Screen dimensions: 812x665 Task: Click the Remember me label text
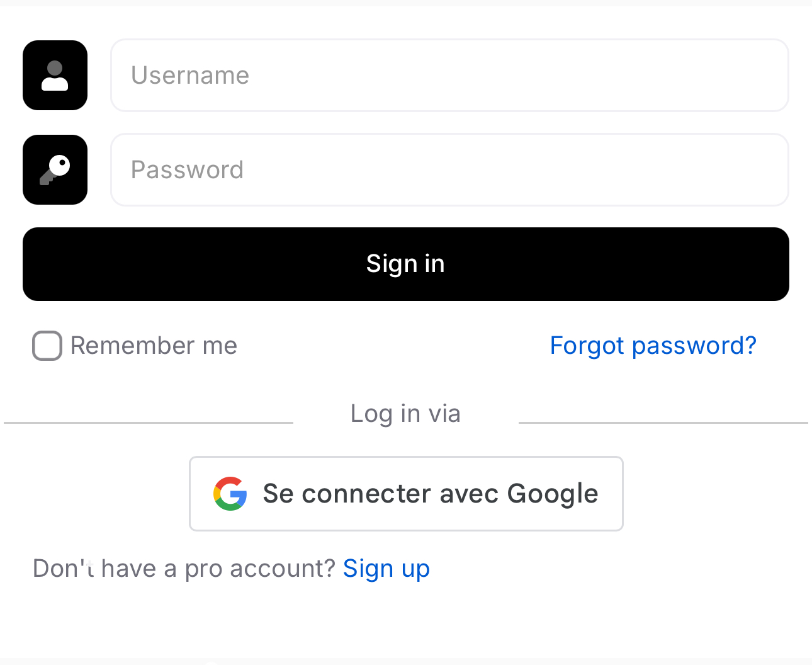pos(154,346)
